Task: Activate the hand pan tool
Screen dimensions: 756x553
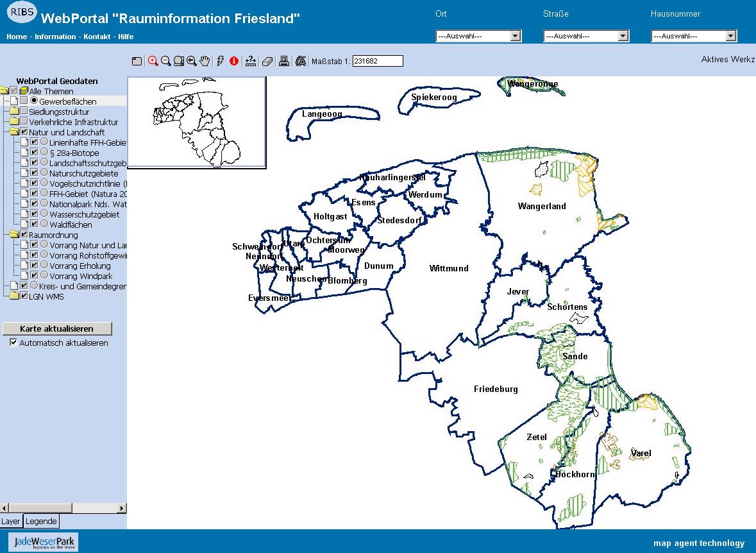Action: (x=205, y=61)
